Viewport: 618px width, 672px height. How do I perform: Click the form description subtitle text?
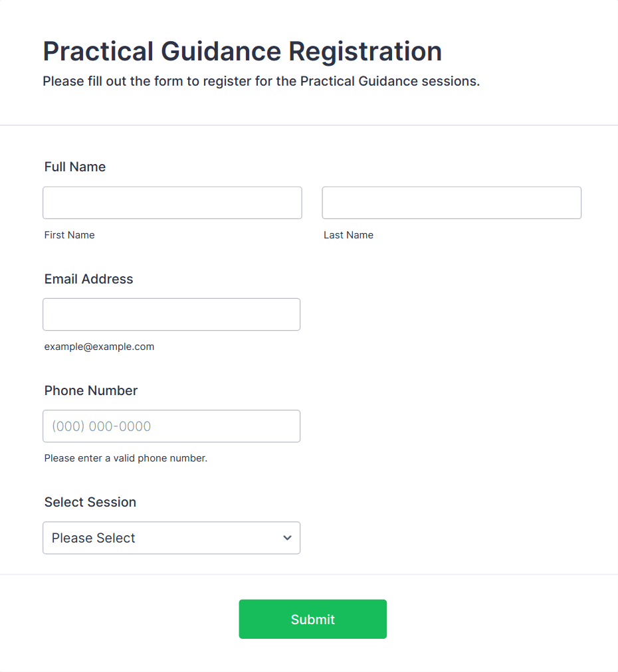[261, 82]
